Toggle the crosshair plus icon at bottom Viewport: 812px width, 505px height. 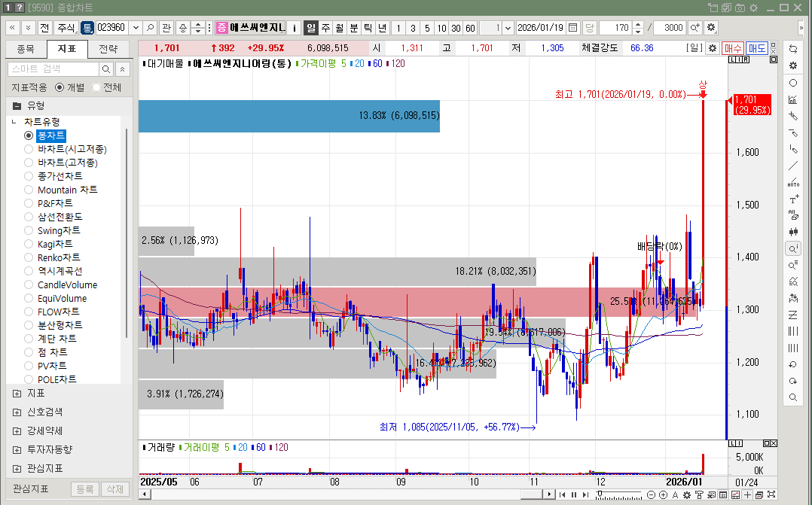tap(747, 494)
